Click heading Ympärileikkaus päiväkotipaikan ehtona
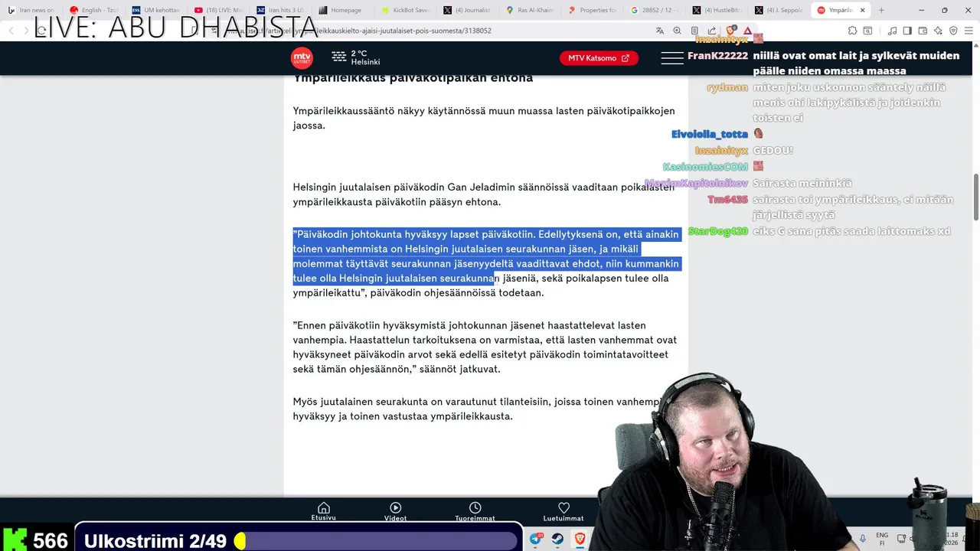This screenshot has height=551, width=980. tap(413, 78)
